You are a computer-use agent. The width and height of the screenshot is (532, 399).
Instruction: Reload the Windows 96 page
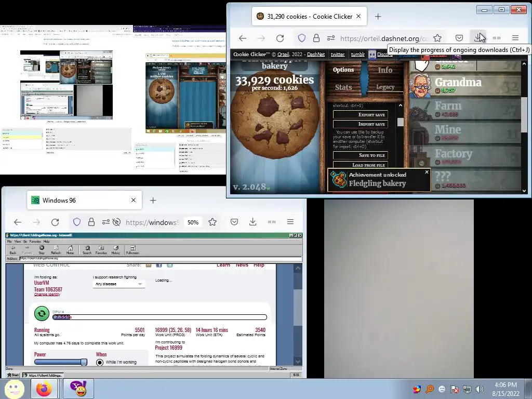pos(55,222)
